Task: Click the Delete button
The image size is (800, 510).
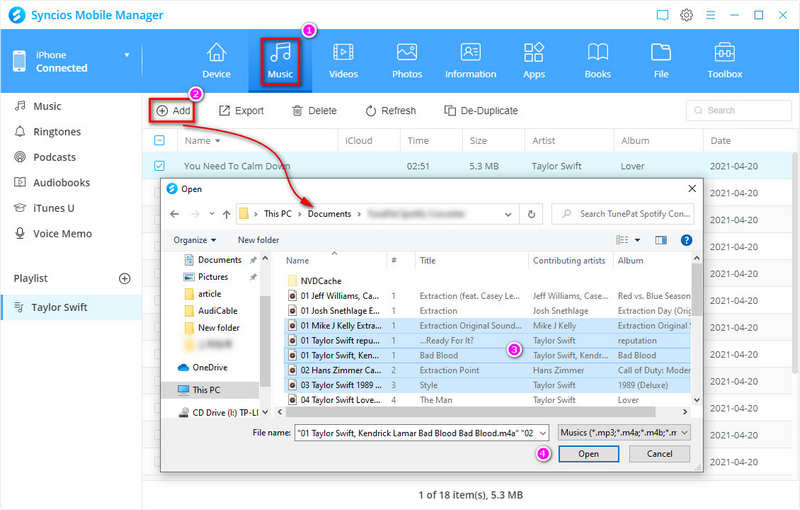Action: (314, 111)
